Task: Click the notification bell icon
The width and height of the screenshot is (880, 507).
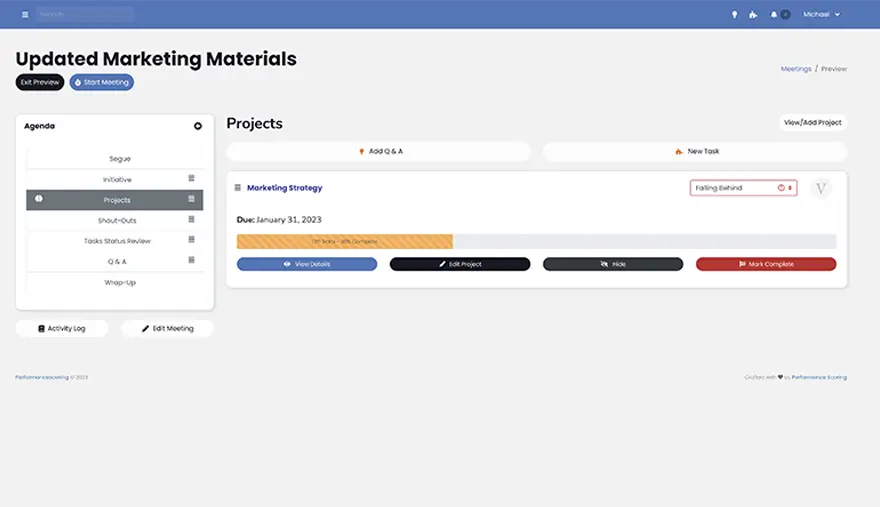Action: [773, 15]
